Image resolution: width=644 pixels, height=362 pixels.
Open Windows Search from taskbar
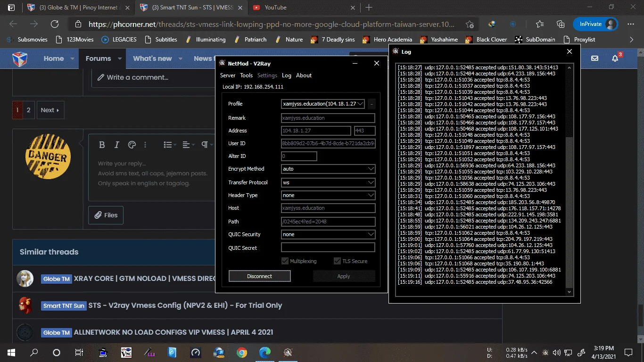pos(34,352)
